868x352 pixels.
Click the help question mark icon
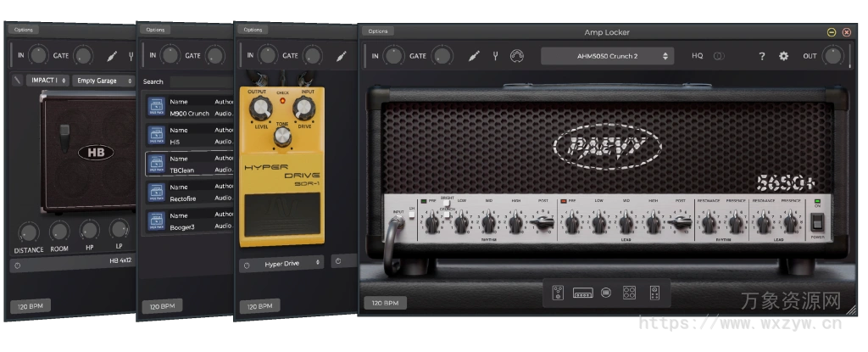click(x=761, y=56)
